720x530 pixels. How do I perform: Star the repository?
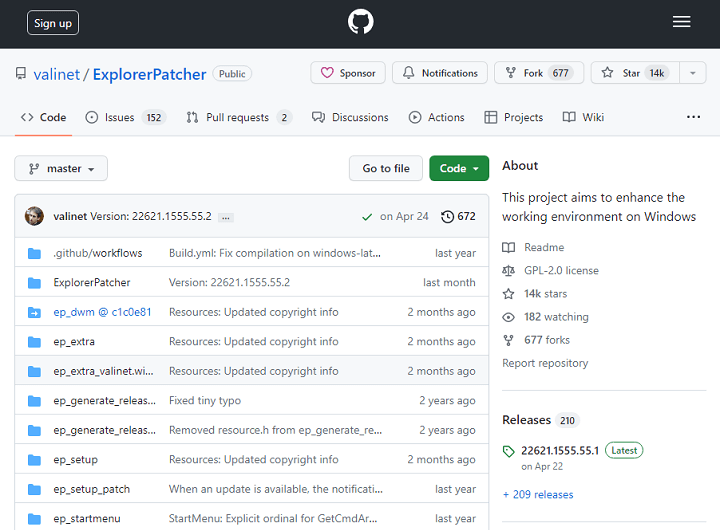coord(635,73)
